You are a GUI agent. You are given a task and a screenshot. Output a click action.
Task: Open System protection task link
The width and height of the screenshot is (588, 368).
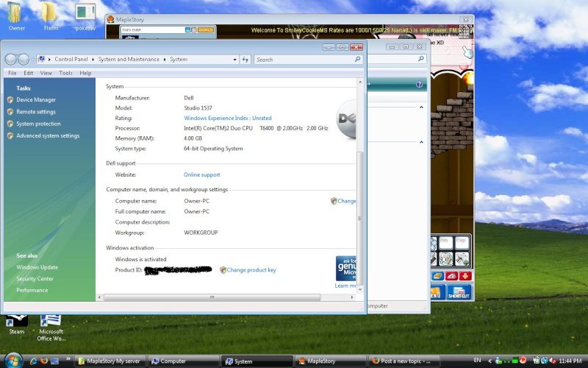click(x=38, y=124)
